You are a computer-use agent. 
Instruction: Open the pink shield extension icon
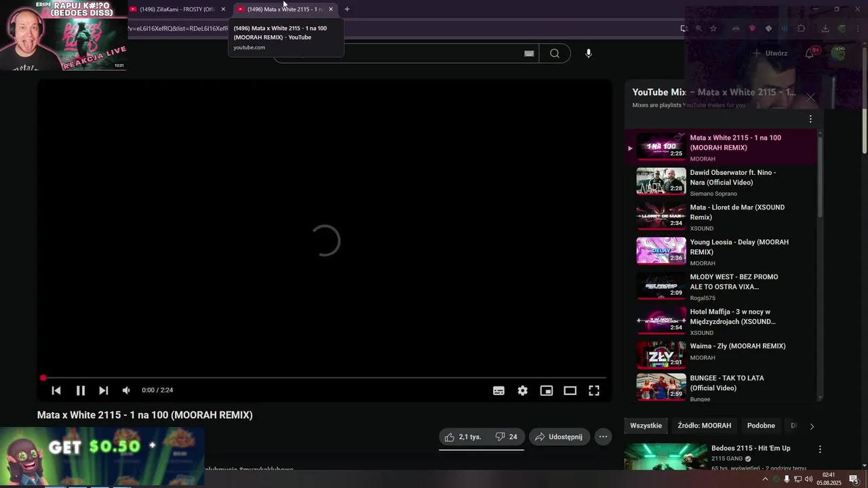[x=752, y=28]
